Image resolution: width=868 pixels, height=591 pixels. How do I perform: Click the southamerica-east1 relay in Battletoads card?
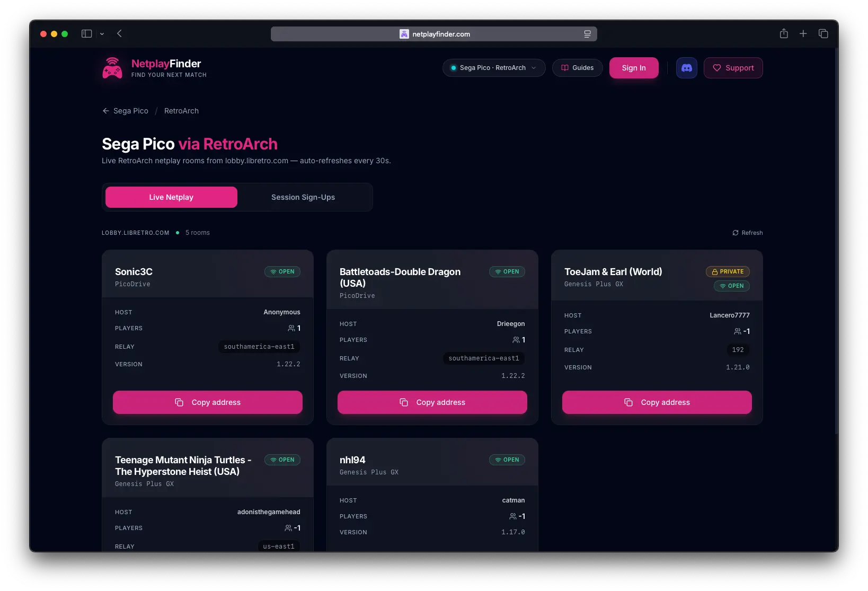click(x=484, y=358)
